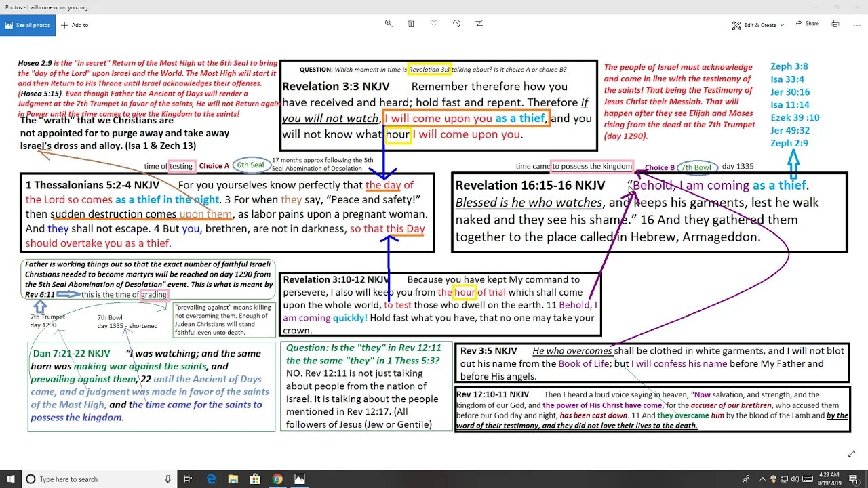Click the 'Jer 30:16' reference text
The width and height of the screenshot is (868, 488).
(789, 91)
